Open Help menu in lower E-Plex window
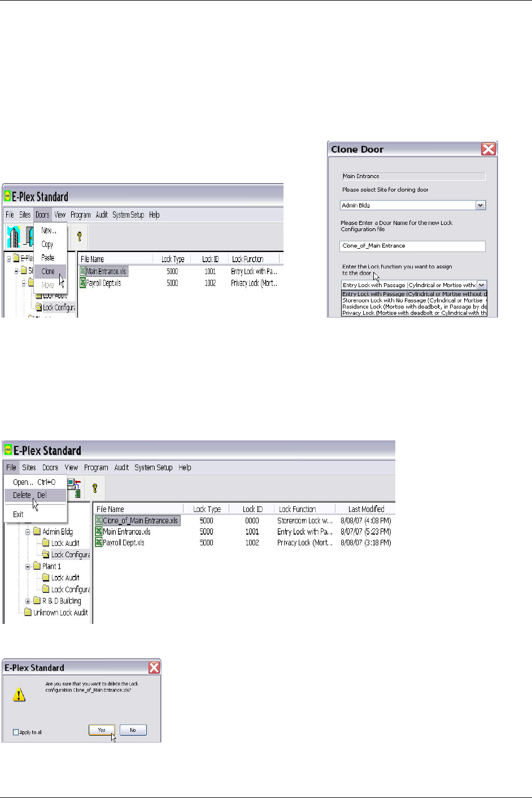The image size is (532, 798). pos(185,467)
